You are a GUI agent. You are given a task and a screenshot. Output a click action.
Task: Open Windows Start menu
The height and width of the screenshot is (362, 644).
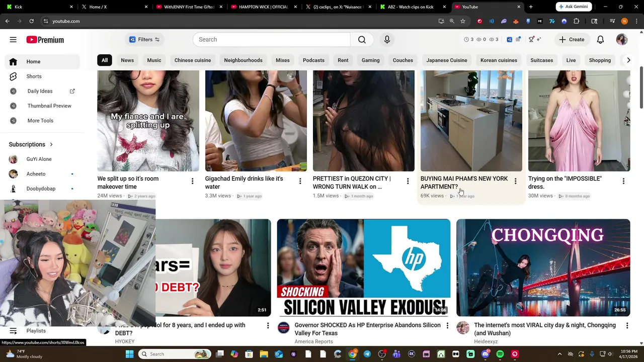[x=129, y=354]
